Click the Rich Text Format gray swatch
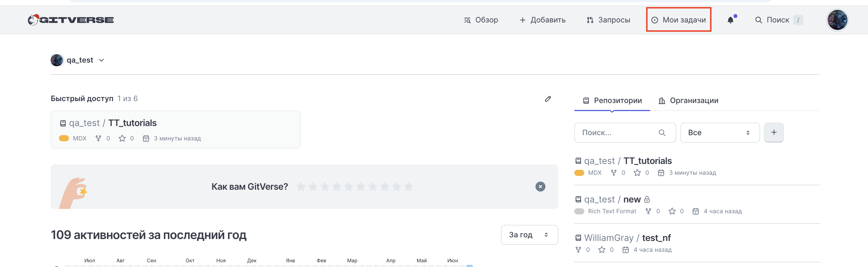 pyautogui.click(x=579, y=211)
